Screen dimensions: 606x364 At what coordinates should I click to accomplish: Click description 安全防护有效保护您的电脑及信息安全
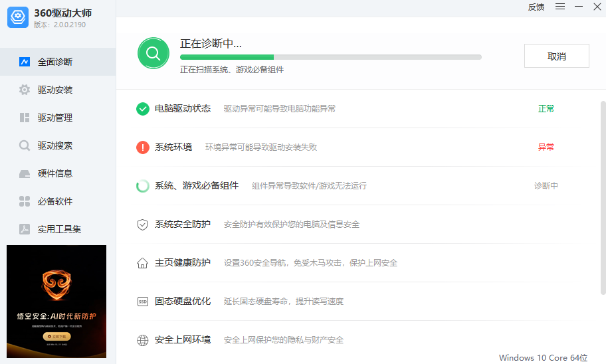[x=292, y=225]
